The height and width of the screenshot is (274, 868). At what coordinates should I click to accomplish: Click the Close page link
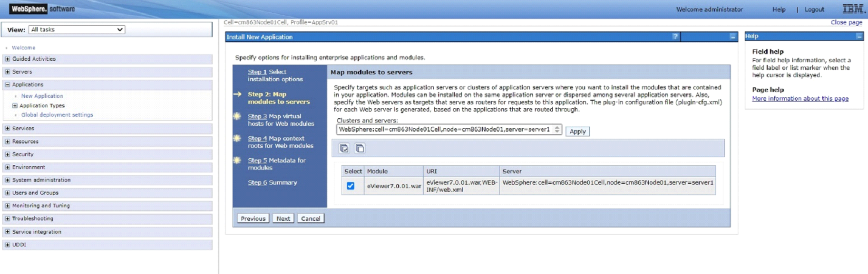tap(847, 22)
